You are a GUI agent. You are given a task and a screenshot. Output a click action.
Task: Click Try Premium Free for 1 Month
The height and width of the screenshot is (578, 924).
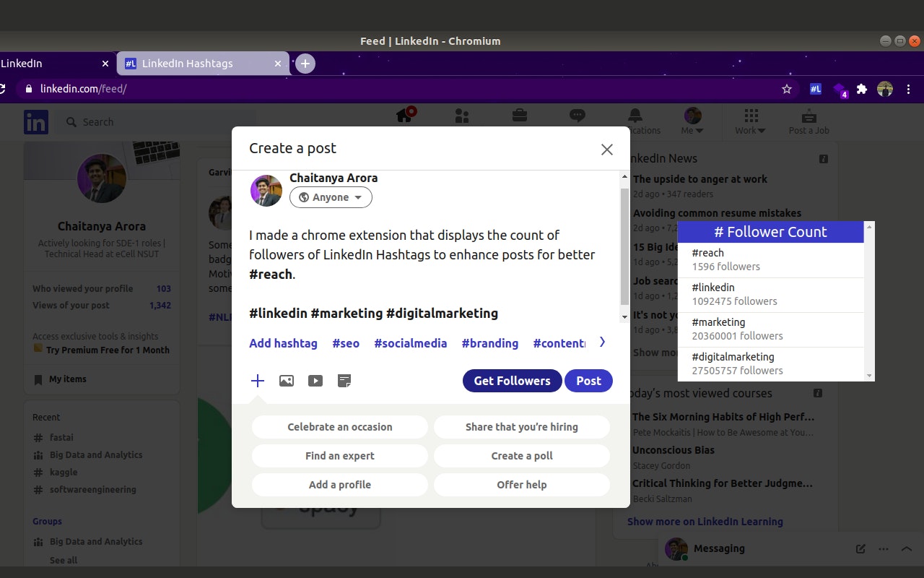point(108,350)
